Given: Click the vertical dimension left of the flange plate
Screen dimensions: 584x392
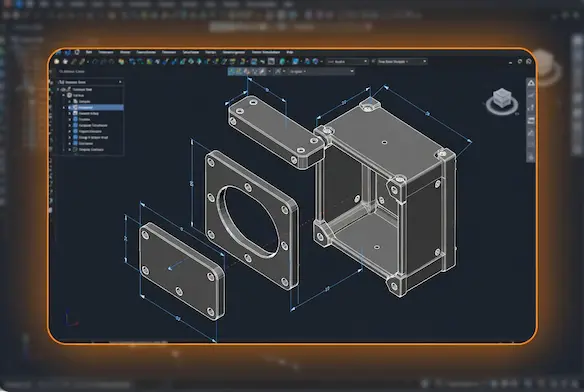Looking at the screenshot, I should (192, 183).
